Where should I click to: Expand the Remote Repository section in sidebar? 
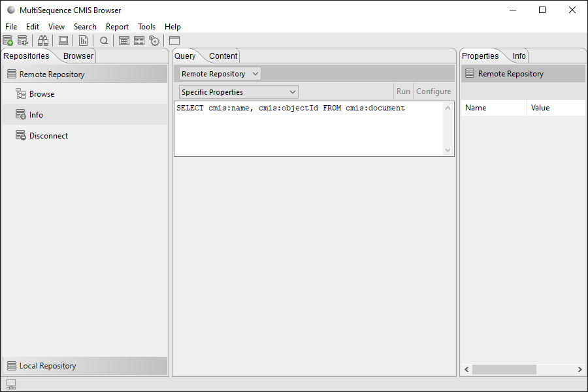click(85, 74)
